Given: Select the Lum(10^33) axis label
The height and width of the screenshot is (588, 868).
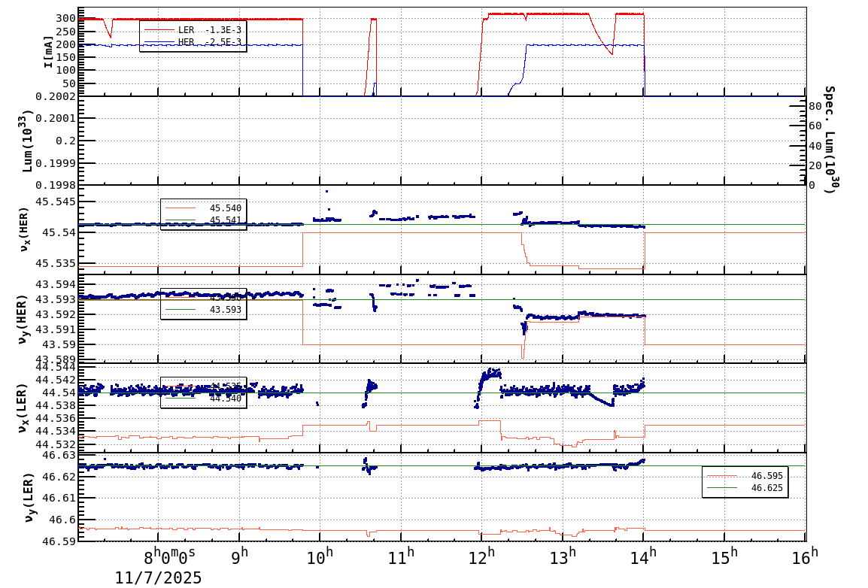Looking at the screenshot, I should pyautogui.click(x=27, y=142).
